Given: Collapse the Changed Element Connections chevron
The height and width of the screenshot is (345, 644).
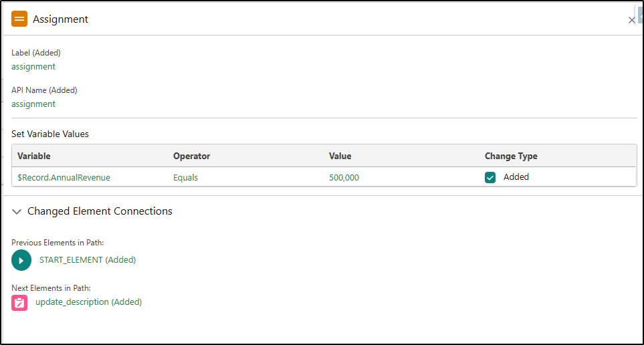Looking at the screenshot, I should pyautogui.click(x=17, y=211).
